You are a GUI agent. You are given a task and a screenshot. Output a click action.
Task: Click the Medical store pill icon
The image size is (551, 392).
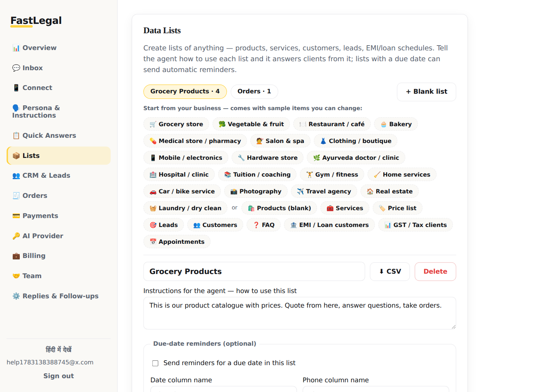(x=153, y=141)
